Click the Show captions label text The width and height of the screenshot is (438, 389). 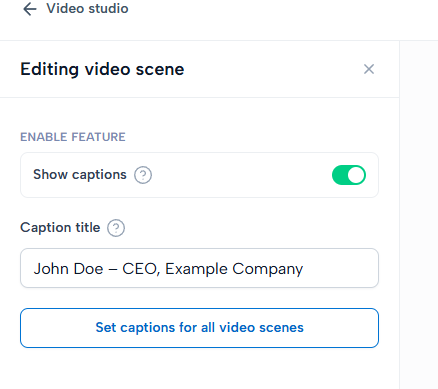point(80,175)
